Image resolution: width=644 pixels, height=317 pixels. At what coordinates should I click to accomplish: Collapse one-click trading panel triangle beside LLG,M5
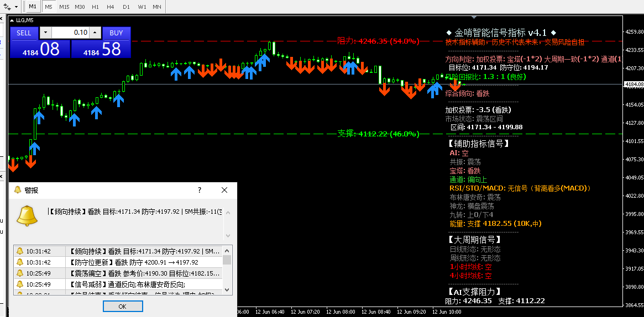(x=12, y=20)
